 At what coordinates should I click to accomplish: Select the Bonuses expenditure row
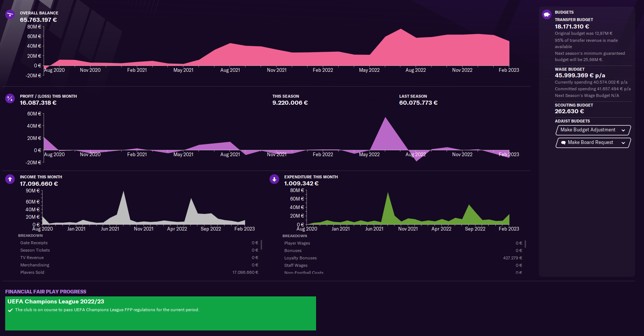tap(403, 251)
